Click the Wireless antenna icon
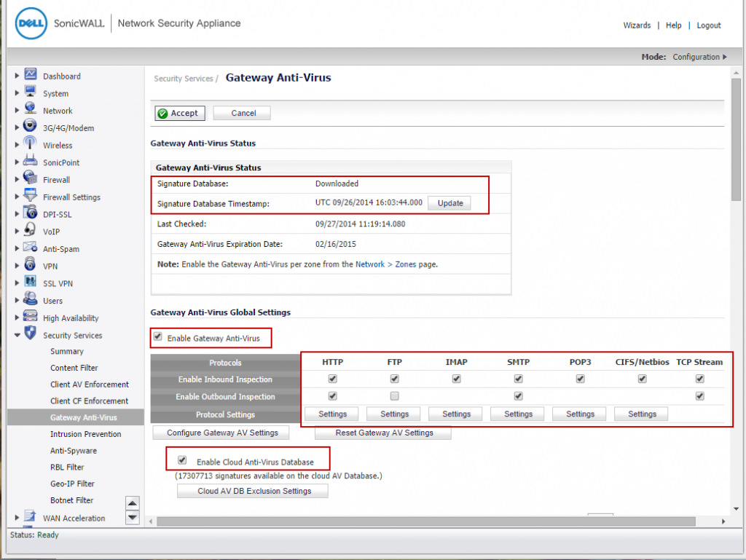 (31, 143)
